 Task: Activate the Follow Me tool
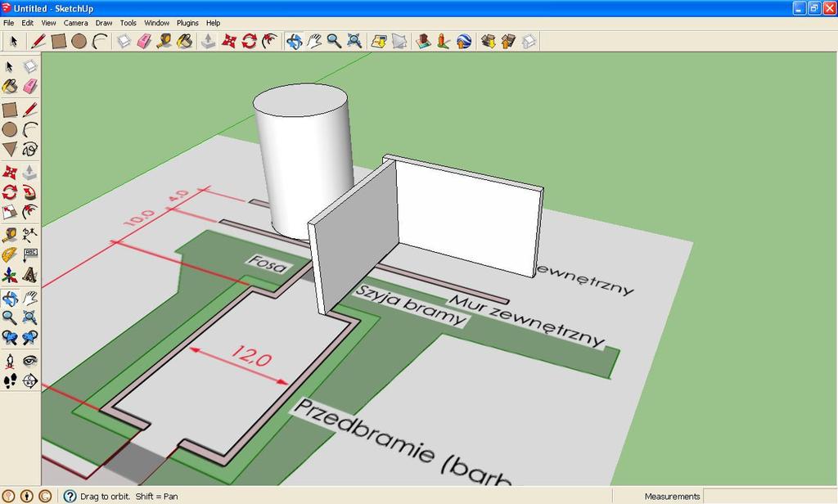pyautogui.click(x=30, y=192)
